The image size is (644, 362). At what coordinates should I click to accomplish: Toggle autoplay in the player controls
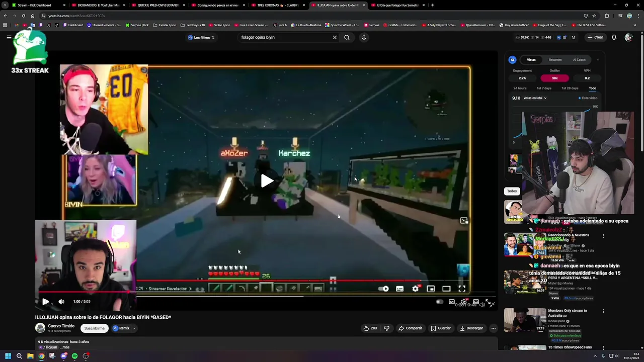tap(439, 302)
